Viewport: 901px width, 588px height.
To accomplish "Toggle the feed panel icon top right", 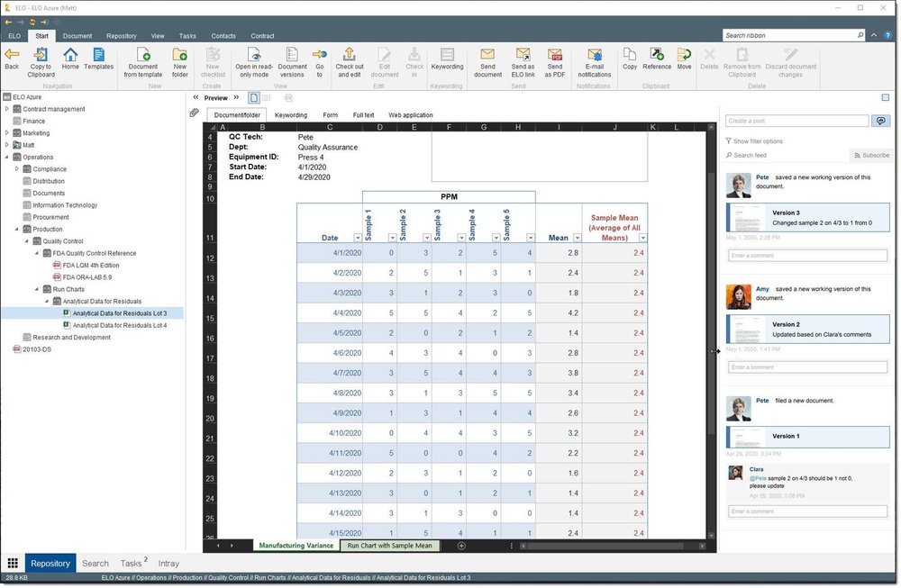I will pyautogui.click(x=886, y=97).
